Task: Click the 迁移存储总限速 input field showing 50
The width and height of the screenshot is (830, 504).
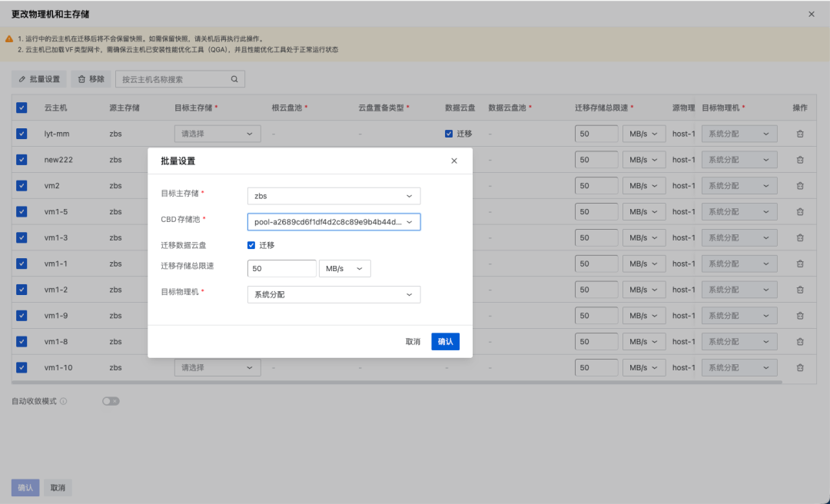Action: click(282, 268)
